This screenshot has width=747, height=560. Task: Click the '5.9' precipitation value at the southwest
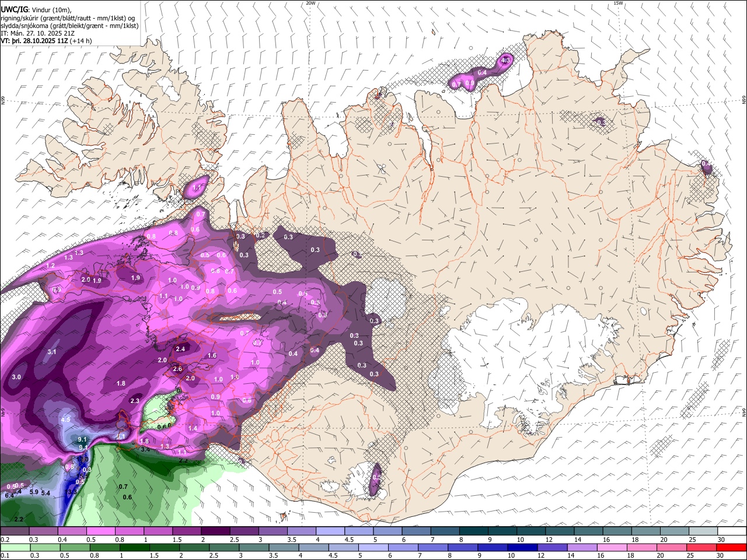coord(34,492)
